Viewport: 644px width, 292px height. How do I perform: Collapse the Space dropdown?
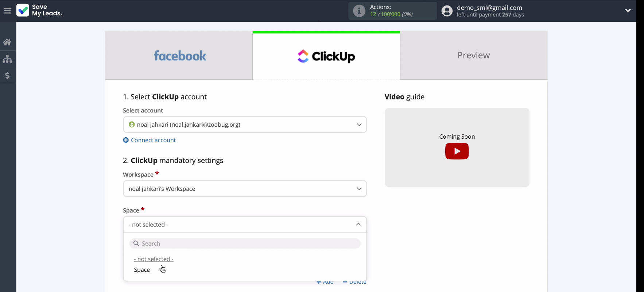click(x=245, y=225)
